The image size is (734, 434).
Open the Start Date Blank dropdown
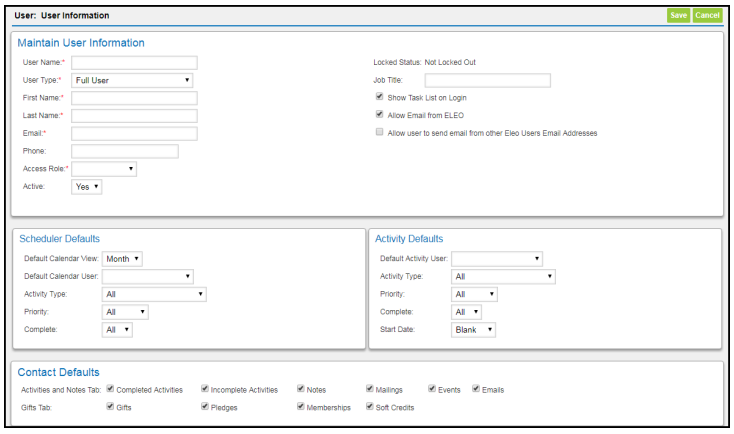pyautogui.click(x=474, y=330)
